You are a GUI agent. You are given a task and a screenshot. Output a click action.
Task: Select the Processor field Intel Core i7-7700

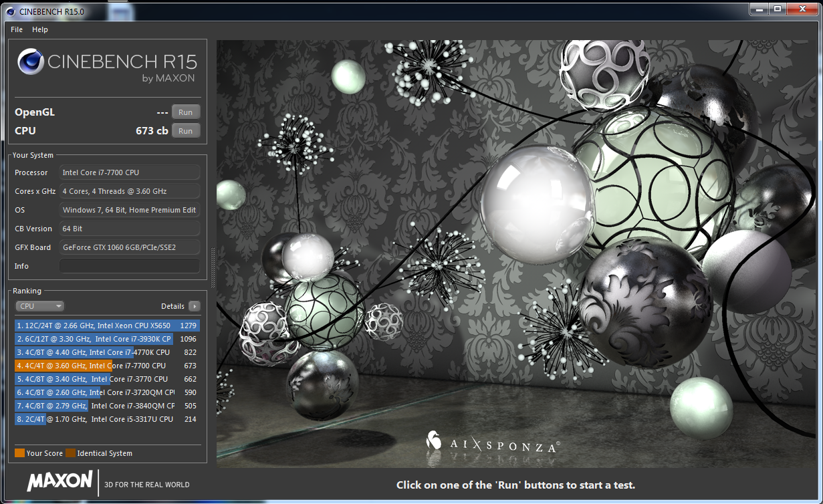130,172
